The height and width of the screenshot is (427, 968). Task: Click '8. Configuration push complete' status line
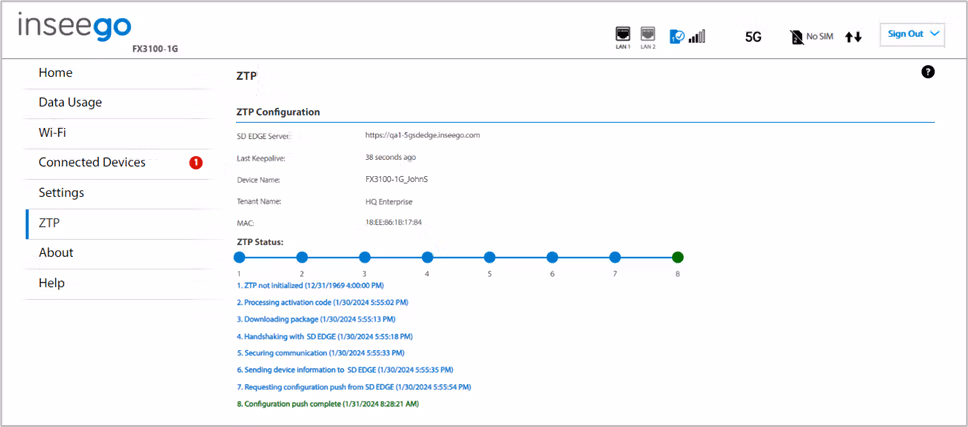pyautogui.click(x=330, y=404)
